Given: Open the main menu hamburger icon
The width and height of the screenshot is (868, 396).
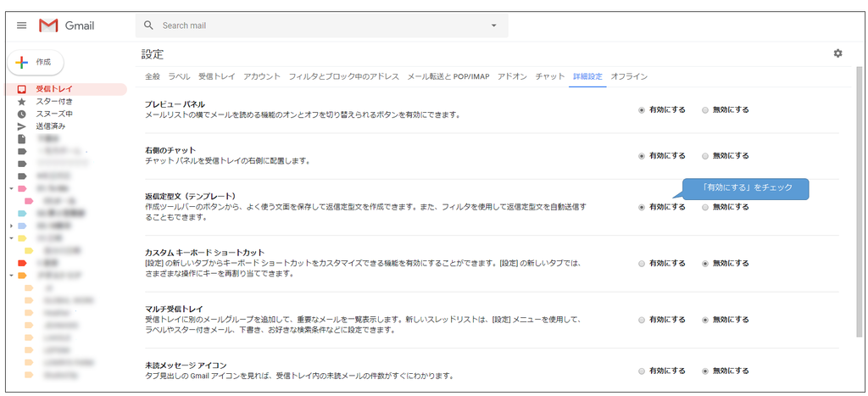Looking at the screenshot, I should point(21,25).
